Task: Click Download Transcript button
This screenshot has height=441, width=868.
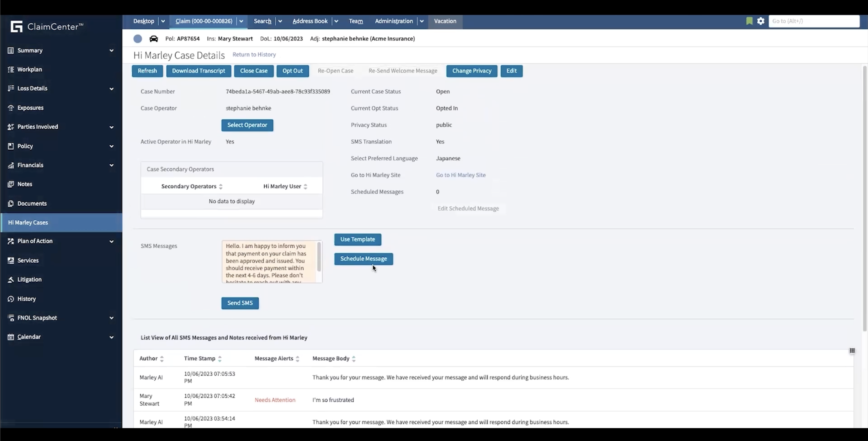Action: [199, 71]
